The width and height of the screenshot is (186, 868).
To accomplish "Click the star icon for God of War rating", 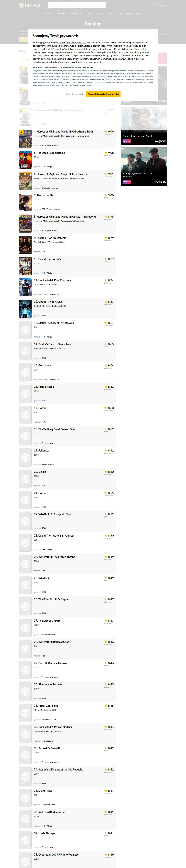I will click(x=106, y=365).
